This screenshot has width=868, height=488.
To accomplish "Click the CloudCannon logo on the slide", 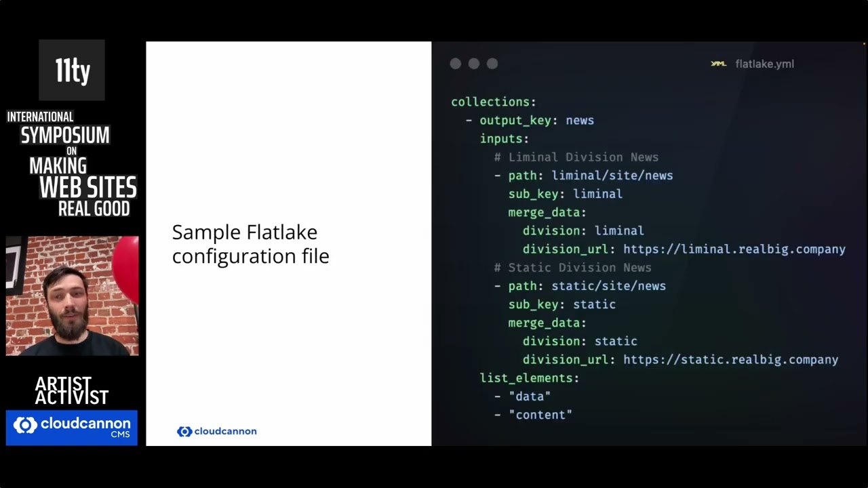I will 217,431.
